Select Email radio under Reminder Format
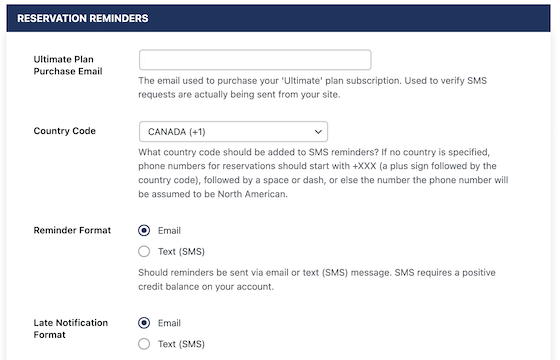Screen dimensions: 560x360 tap(144, 230)
